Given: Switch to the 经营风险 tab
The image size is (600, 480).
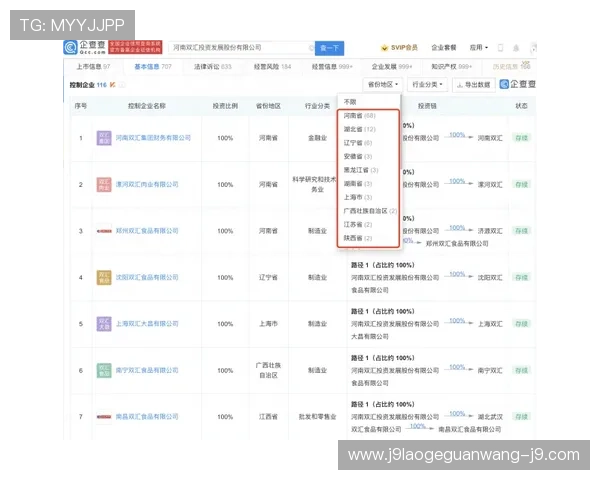Looking at the screenshot, I should tap(272, 67).
